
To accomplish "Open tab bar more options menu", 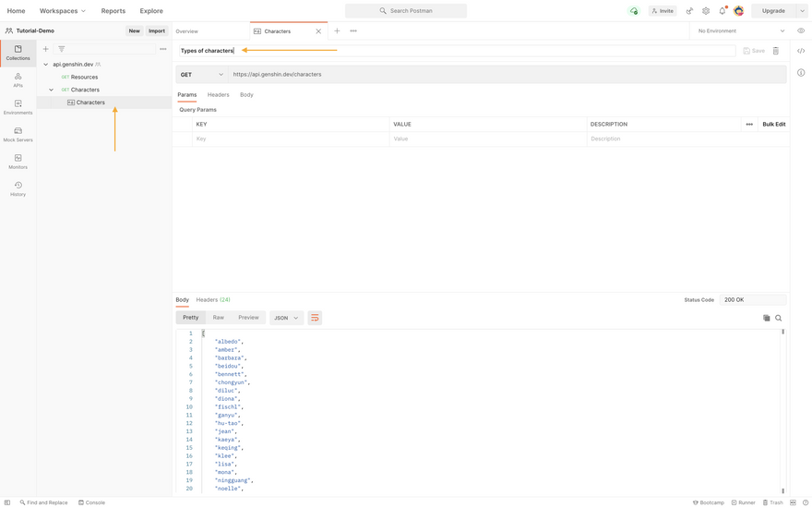I will click(353, 31).
